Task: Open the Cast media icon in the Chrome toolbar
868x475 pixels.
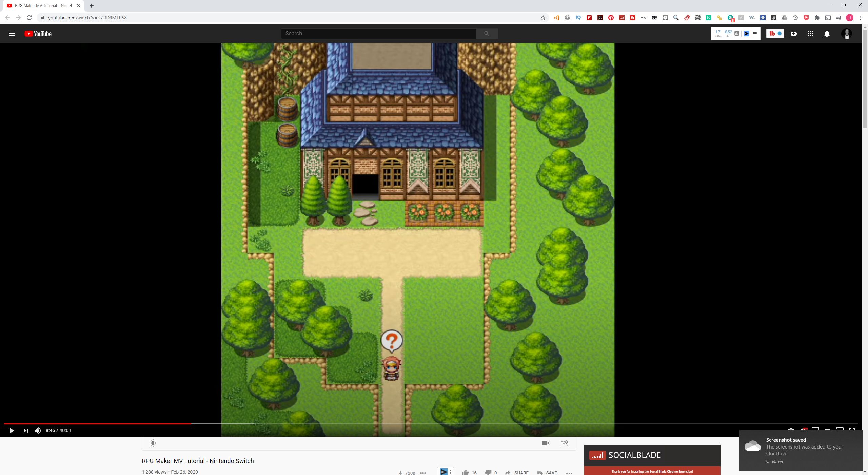Action: pos(828,18)
